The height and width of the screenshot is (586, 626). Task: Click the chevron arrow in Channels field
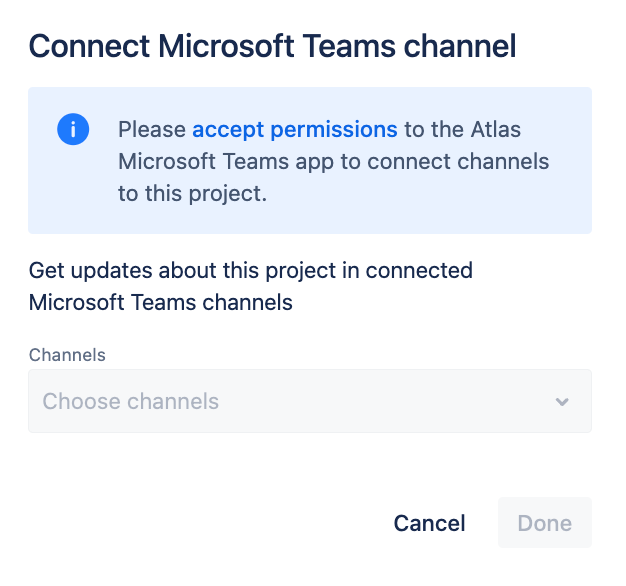pyautogui.click(x=562, y=402)
